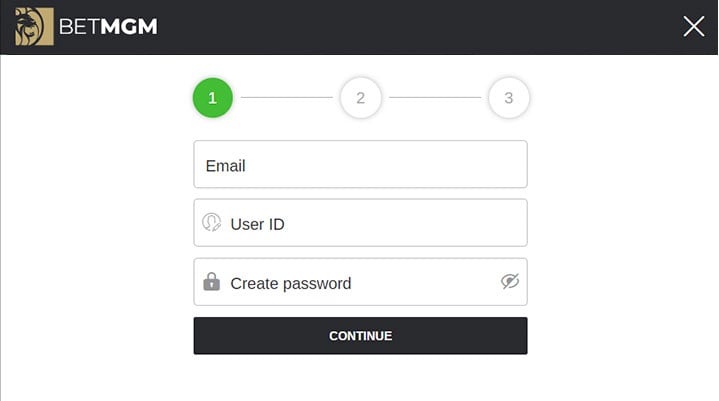Click the line connecting steps 1 and 2
This screenshot has height=401, width=719.
point(286,98)
